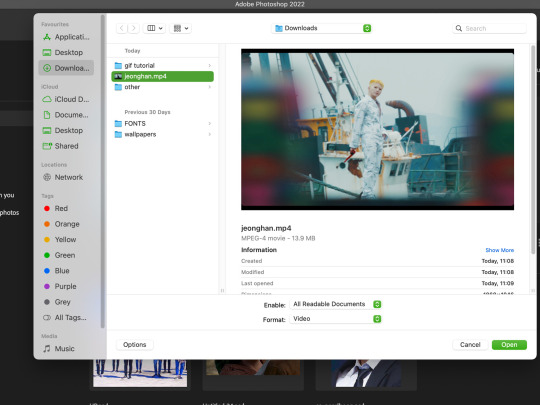Click the Last opened date value
This screenshot has height=405, width=540.
498,283
